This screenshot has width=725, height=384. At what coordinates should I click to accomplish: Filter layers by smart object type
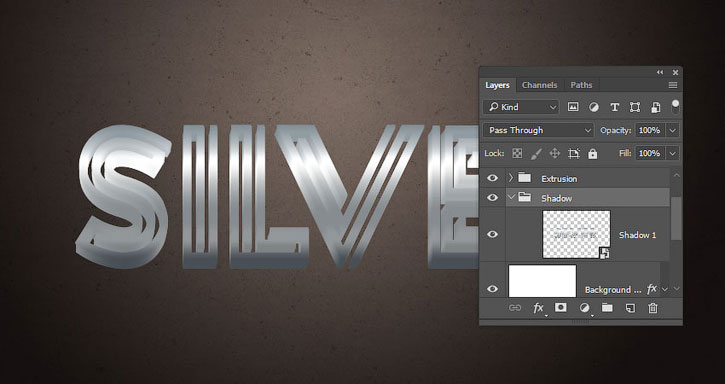pos(656,107)
